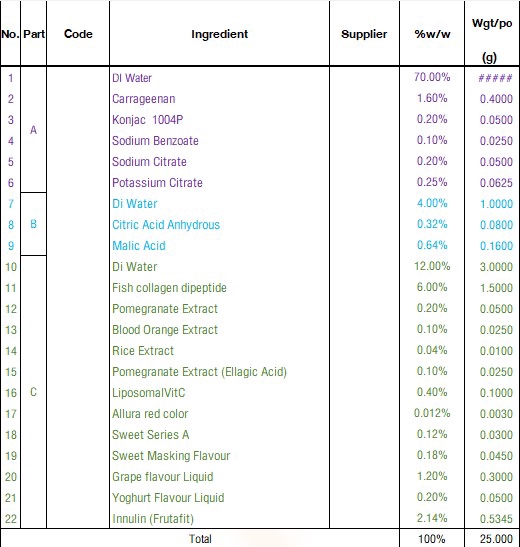Select the 25.000 total weight cell
Screen dimensions: 520x547
coord(492,539)
